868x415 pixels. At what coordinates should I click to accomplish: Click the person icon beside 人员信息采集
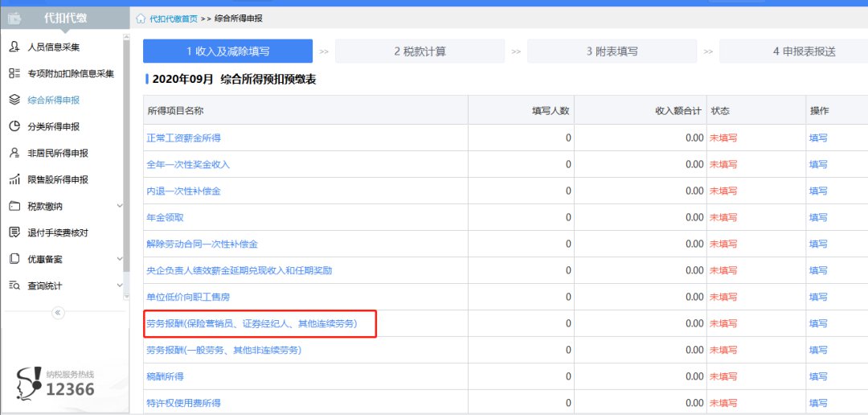pyautogui.click(x=14, y=47)
